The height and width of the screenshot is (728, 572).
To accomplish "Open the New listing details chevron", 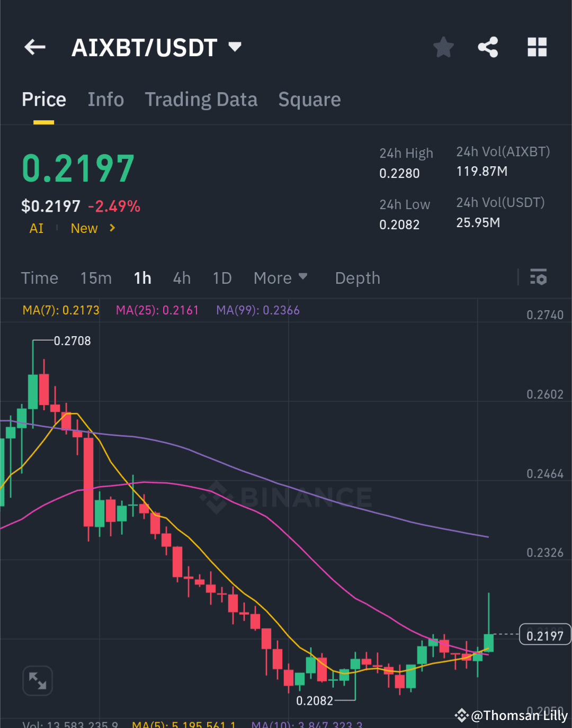I will click(112, 228).
